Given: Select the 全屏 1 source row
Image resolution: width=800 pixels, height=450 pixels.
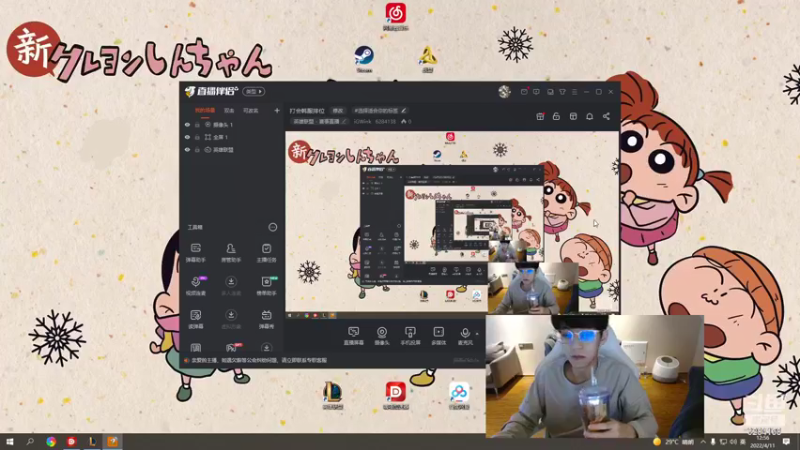Looking at the screenshot, I should [x=232, y=137].
